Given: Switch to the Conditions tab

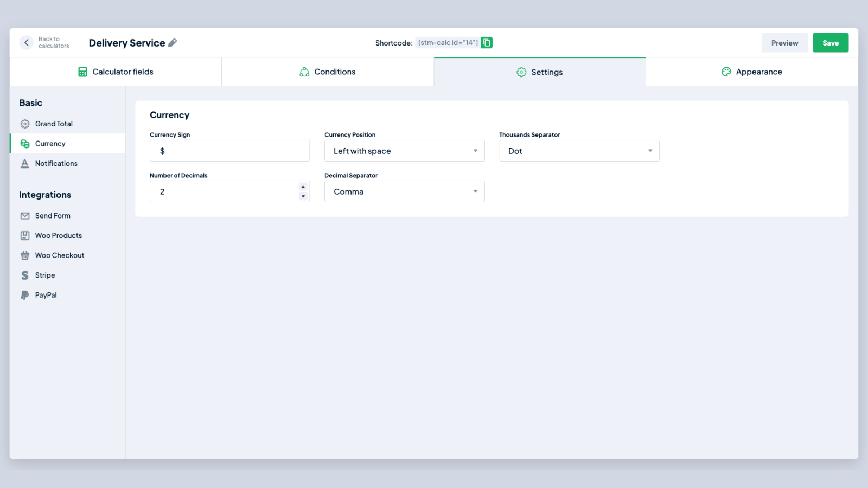Looking at the screenshot, I should pyautogui.click(x=328, y=72).
